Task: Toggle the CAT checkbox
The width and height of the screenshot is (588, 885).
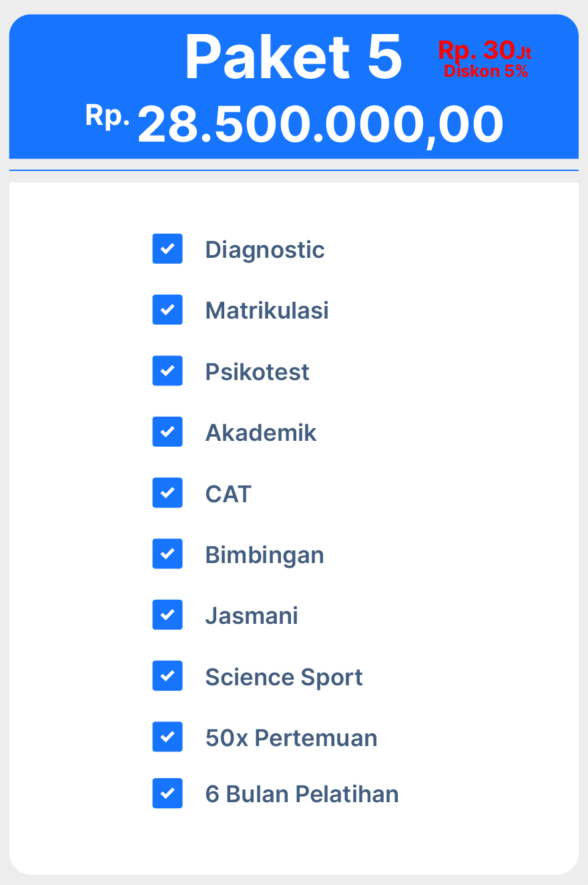Action: pos(168,493)
